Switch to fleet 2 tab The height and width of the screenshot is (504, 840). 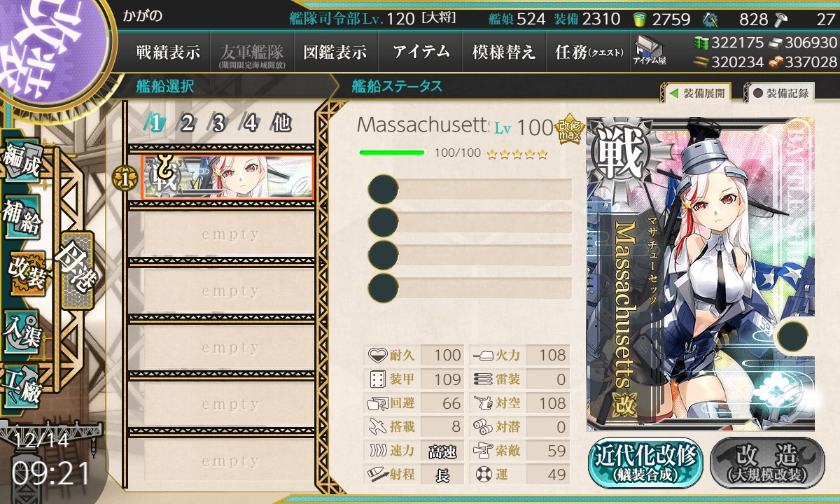click(x=187, y=124)
